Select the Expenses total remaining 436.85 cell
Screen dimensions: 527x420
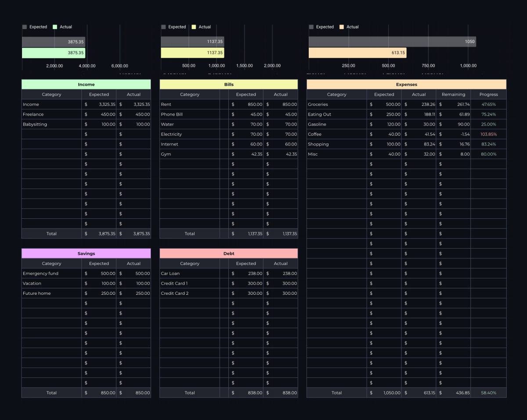[x=453, y=393]
